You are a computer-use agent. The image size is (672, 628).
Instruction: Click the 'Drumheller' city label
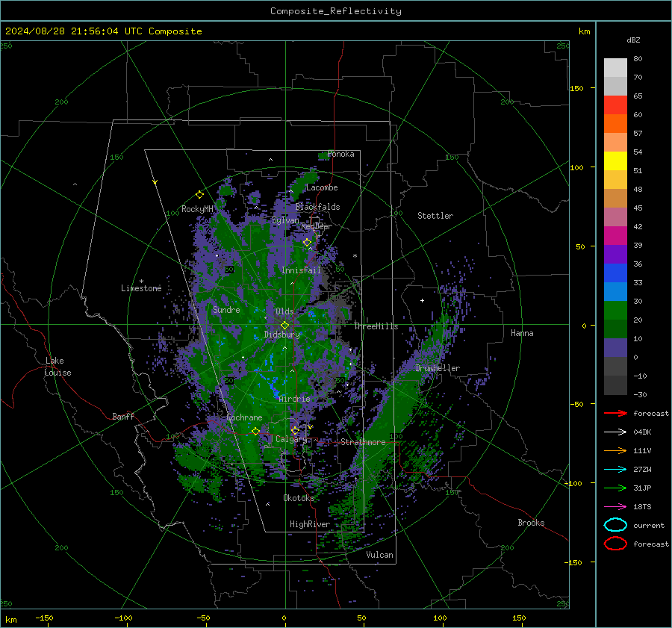(438, 368)
